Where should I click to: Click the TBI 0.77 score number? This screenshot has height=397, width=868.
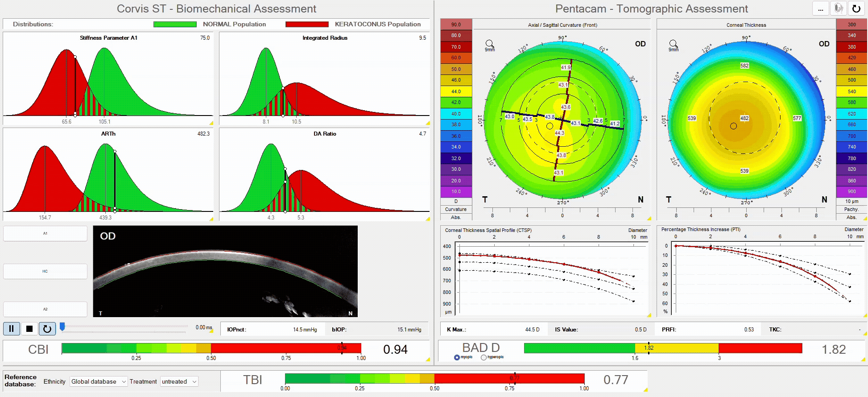[x=616, y=380]
